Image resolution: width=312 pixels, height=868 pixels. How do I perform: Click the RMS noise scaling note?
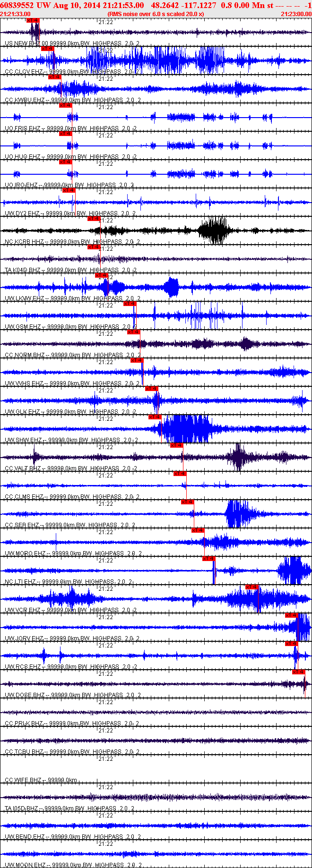click(156, 14)
